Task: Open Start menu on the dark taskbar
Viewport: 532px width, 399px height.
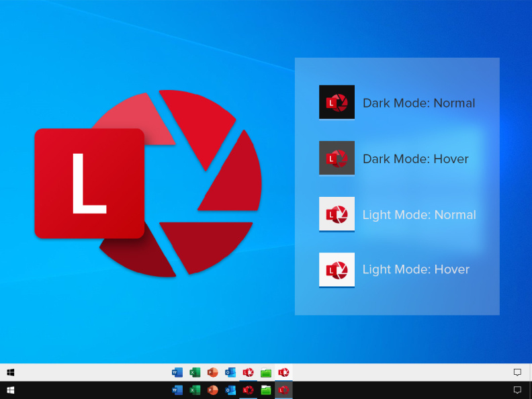Action: (x=11, y=390)
